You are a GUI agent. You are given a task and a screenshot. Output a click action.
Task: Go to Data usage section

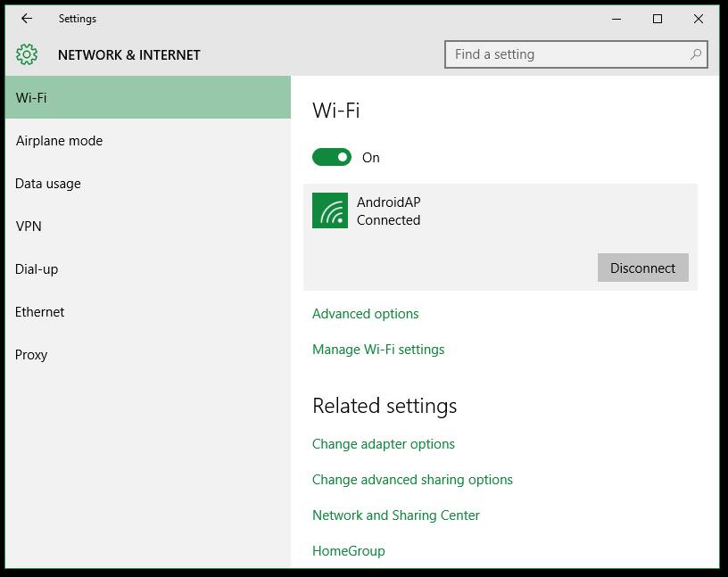(x=48, y=184)
